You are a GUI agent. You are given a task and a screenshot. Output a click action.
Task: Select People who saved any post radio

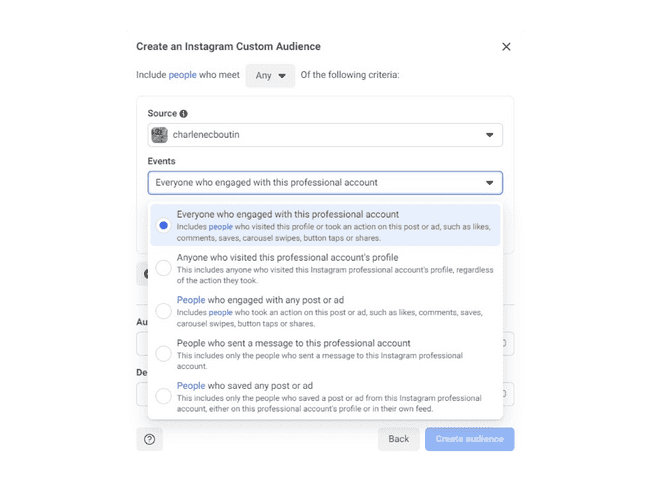click(x=163, y=396)
